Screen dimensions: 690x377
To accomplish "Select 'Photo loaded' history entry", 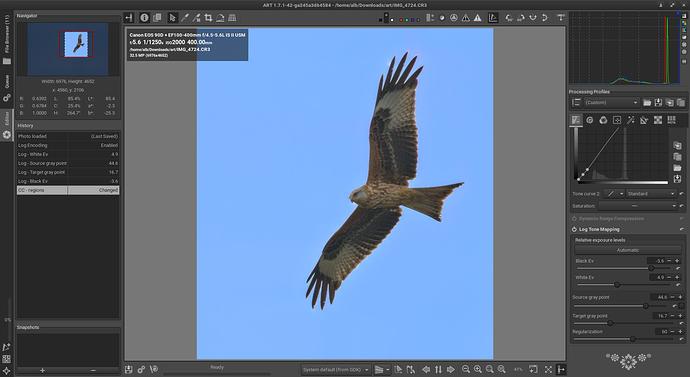I will click(68, 136).
